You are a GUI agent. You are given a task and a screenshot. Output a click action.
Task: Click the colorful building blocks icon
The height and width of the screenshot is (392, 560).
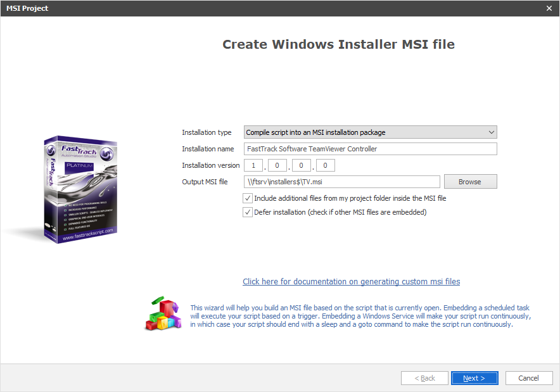click(163, 313)
